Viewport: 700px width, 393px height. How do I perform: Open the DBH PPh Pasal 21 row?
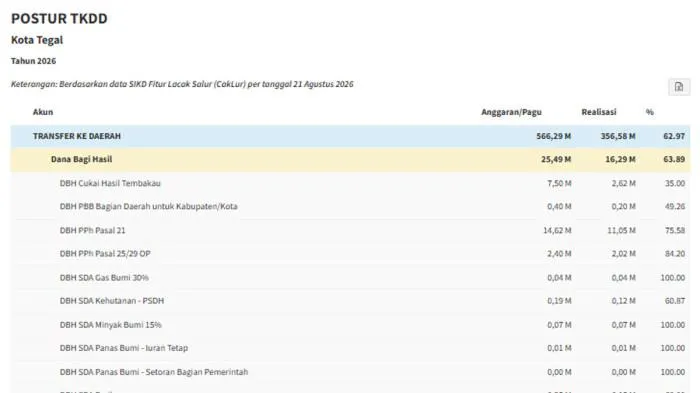click(350, 230)
